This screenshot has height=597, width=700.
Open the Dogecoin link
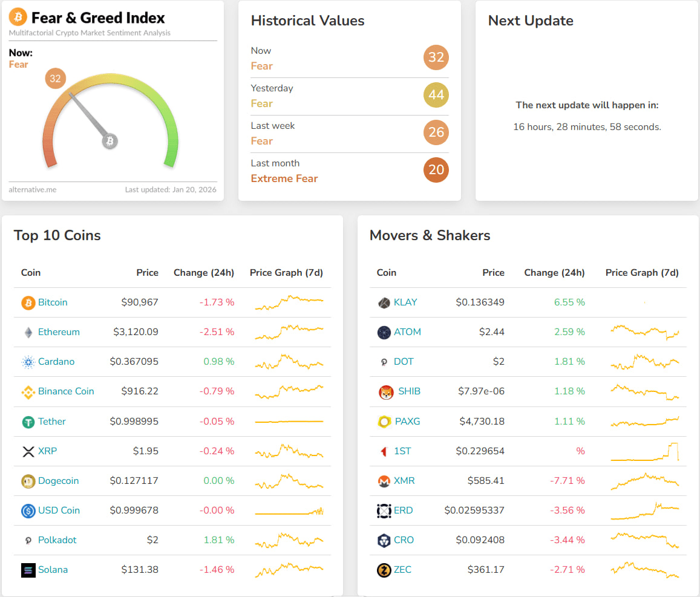click(59, 481)
